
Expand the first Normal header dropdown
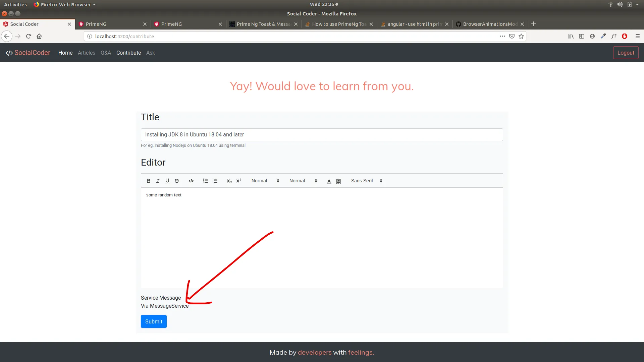265,181
